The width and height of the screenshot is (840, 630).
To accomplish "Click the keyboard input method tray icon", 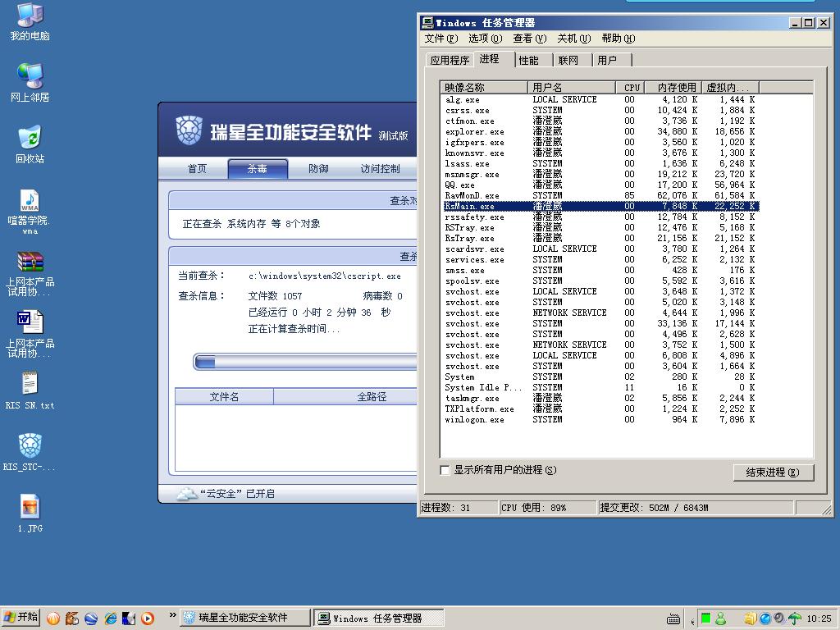I will point(673,619).
